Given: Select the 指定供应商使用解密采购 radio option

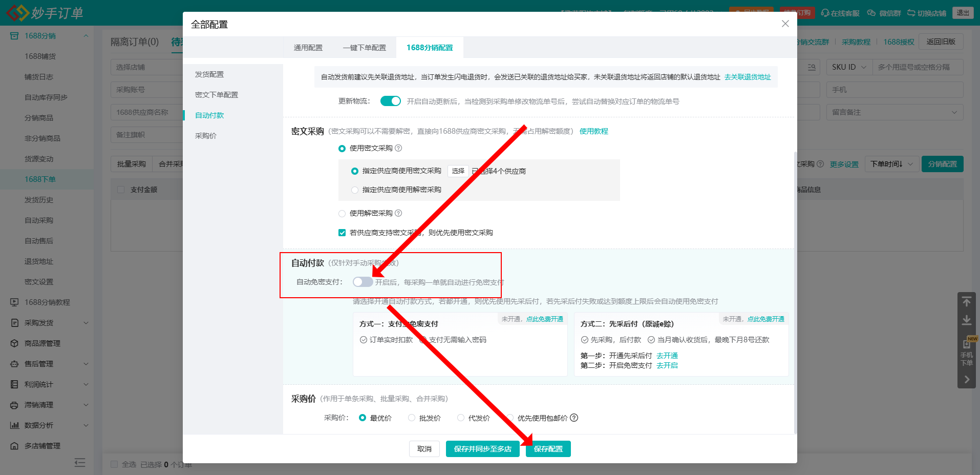Looking at the screenshot, I should point(354,190).
